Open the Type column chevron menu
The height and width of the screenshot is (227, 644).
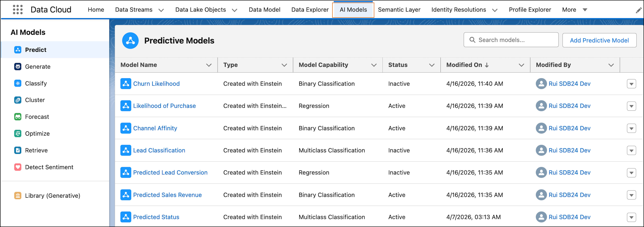(x=284, y=65)
